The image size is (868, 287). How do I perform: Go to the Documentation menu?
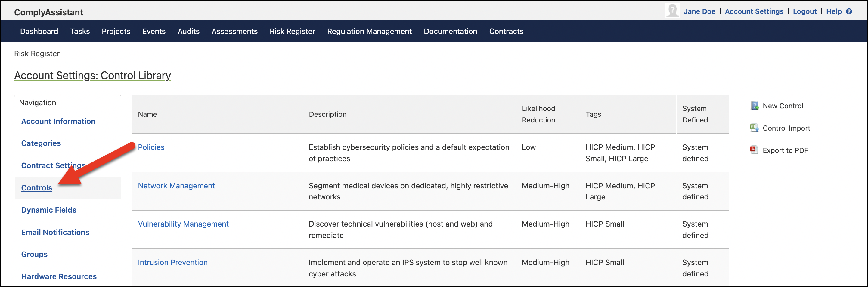450,31
